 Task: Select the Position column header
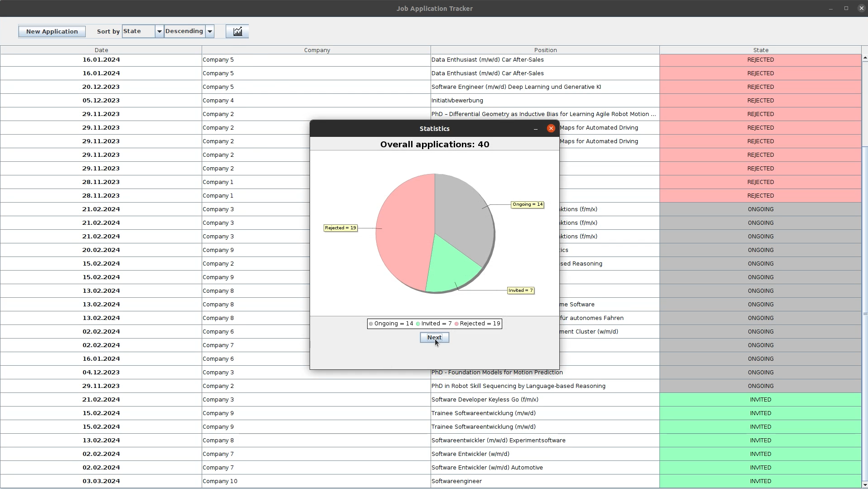click(x=545, y=50)
